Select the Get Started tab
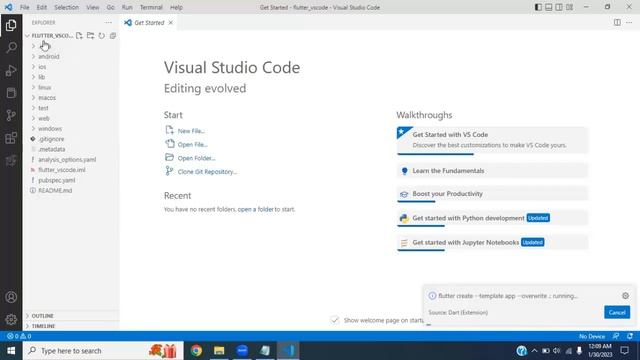Viewport: 640px width, 360px height. click(149, 23)
